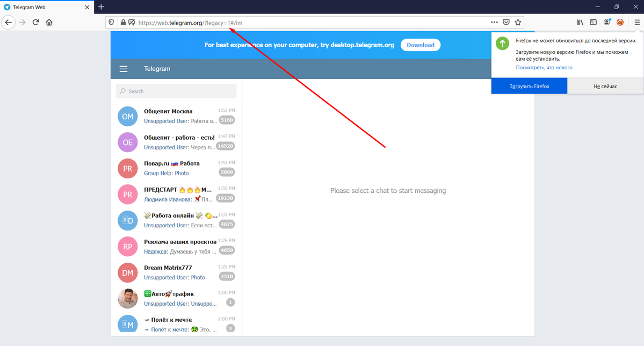Select the Telegram Web tab
Image resolution: width=644 pixels, height=346 pixels.
[47, 7]
